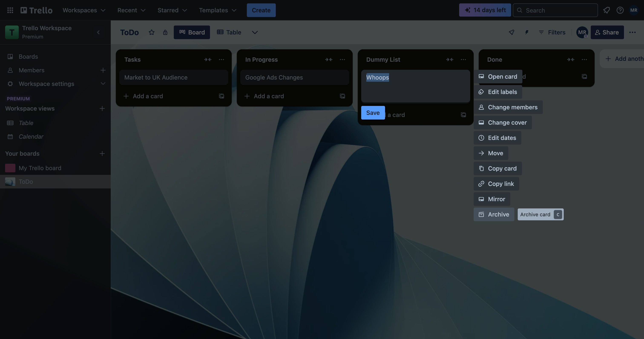This screenshot has height=339, width=644.
Task: Open Boards in the sidebar
Action: tap(55, 57)
